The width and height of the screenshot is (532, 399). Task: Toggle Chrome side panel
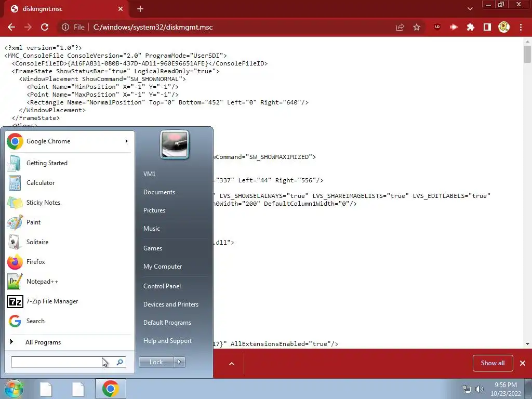tap(487, 27)
